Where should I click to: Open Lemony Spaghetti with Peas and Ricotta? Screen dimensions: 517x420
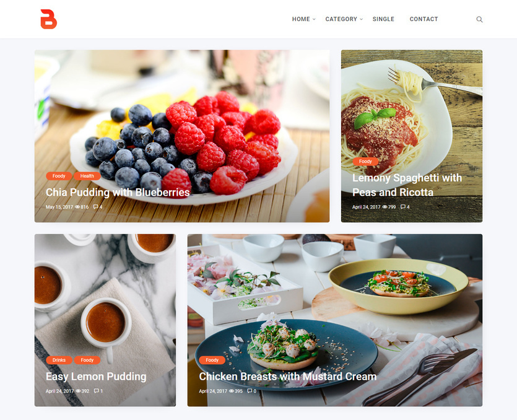pyautogui.click(x=407, y=185)
